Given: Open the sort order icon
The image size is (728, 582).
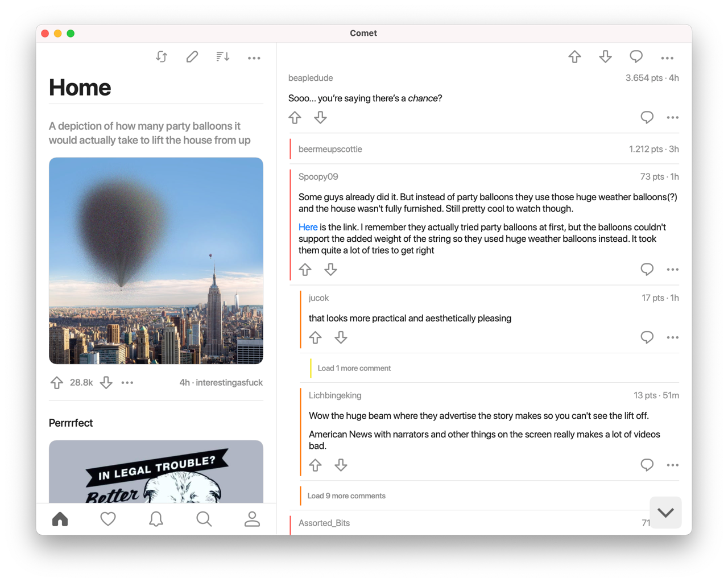Looking at the screenshot, I should (x=223, y=57).
